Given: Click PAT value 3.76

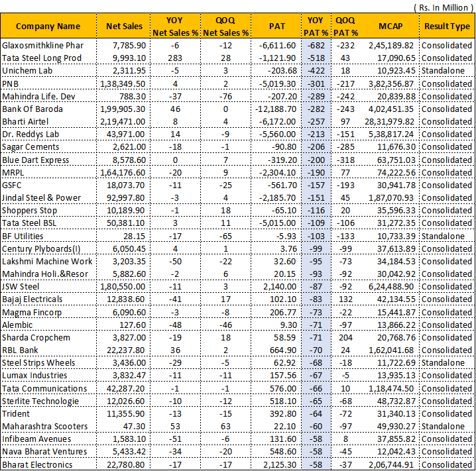Looking at the screenshot, I should tap(288, 248).
